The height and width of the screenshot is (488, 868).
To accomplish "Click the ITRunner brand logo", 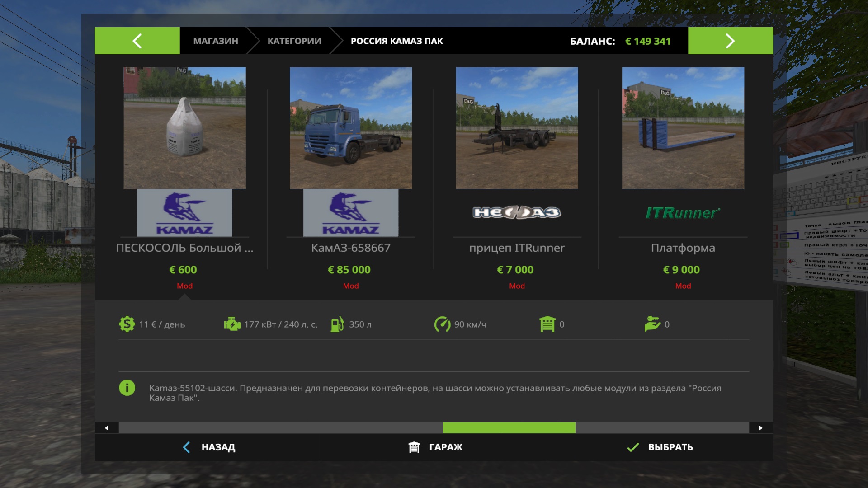I will [x=683, y=213].
